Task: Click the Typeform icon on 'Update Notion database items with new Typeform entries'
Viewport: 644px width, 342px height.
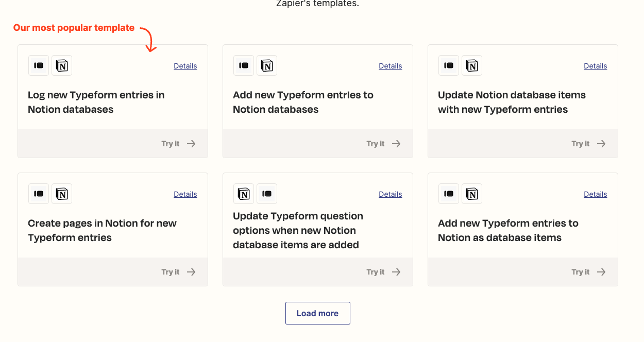Action: [449, 65]
